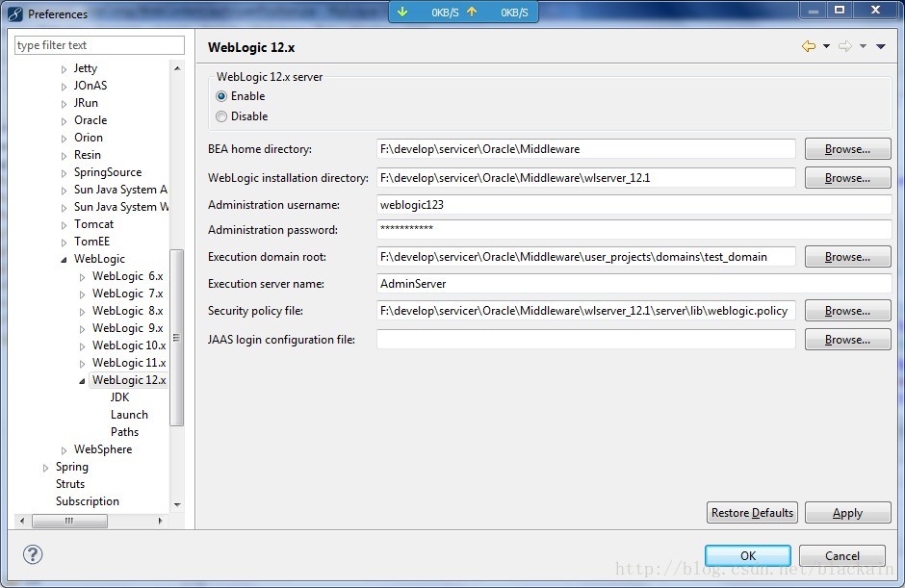Expand the SpringSource tree node
The image size is (905, 588).
coord(65,173)
